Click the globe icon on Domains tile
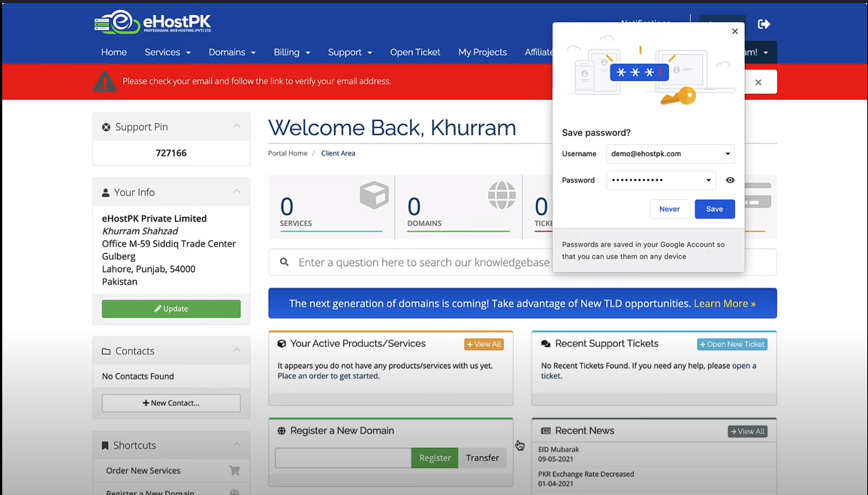868x495 pixels. [x=502, y=195]
